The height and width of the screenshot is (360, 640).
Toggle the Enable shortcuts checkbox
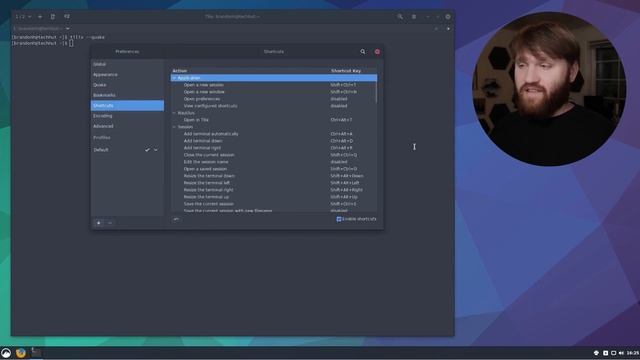click(x=339, y=219)
